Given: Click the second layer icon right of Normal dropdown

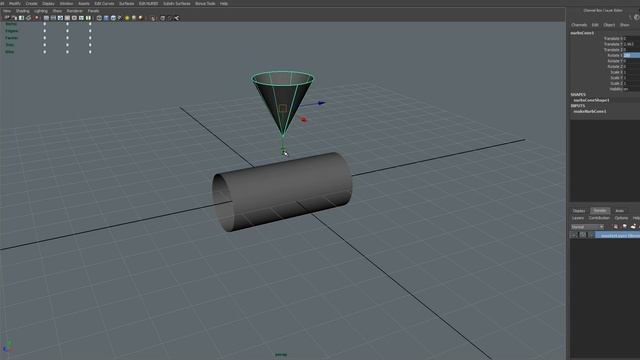Looking at the screenshot, I should [x=624, y=227].
